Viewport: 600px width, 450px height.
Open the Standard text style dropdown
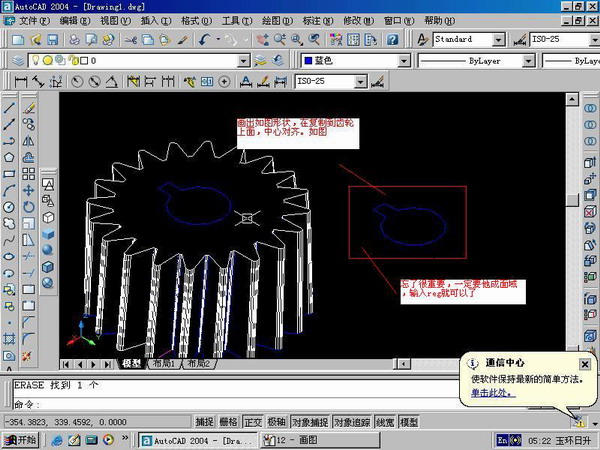click(498, 39)
